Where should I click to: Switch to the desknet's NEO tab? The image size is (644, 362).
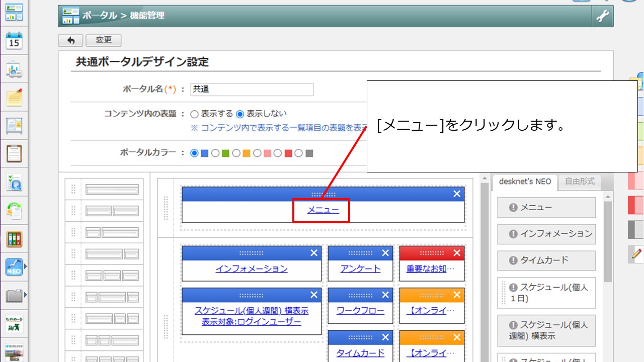tap(524, 183)
